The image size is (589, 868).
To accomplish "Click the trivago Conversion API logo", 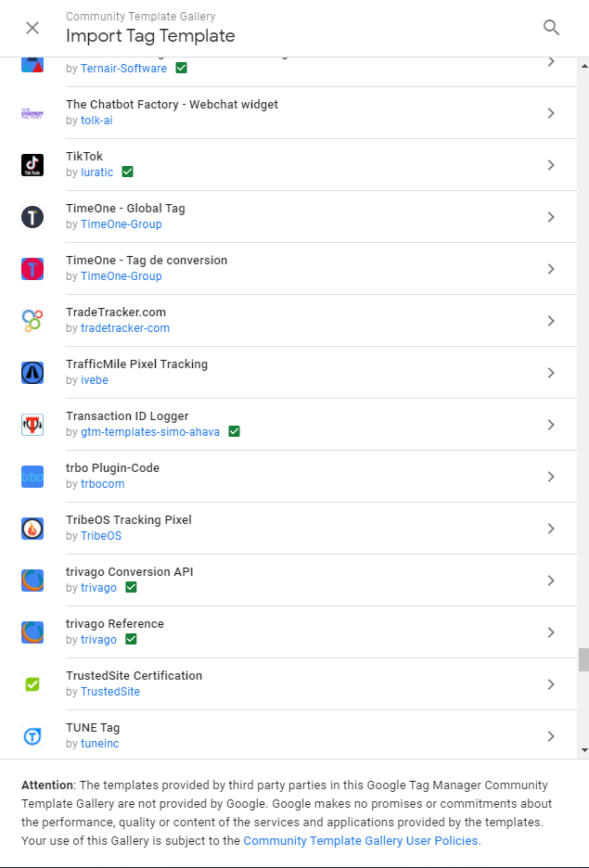I will 32,580.
